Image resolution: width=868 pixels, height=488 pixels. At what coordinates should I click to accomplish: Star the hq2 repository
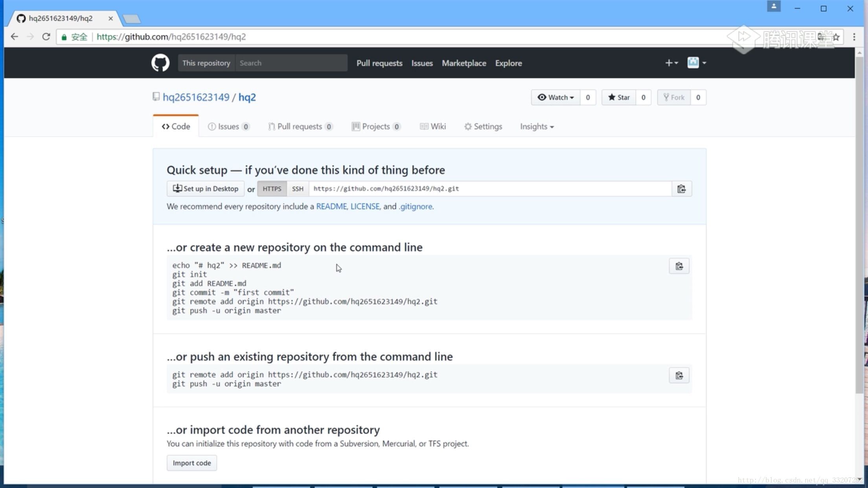pos(619,97)
